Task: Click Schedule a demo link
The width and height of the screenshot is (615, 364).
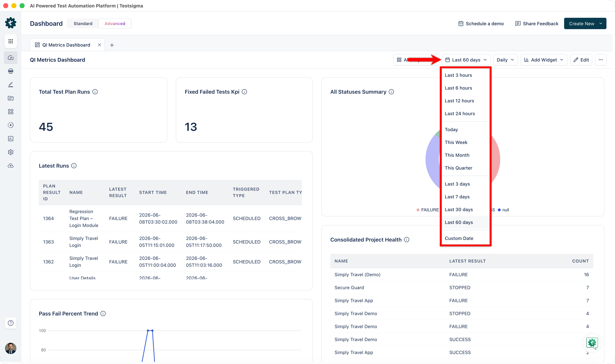Action: 481,23
